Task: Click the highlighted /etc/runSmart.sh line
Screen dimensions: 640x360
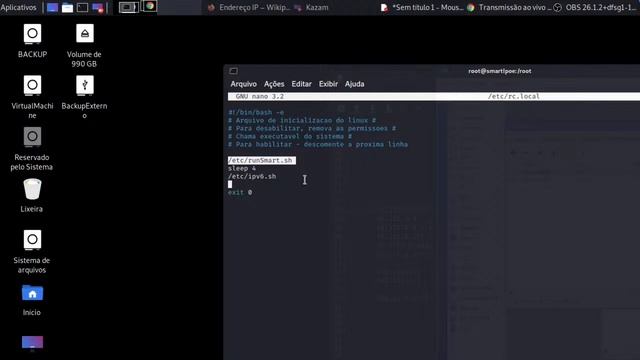Action: (262, 160)
